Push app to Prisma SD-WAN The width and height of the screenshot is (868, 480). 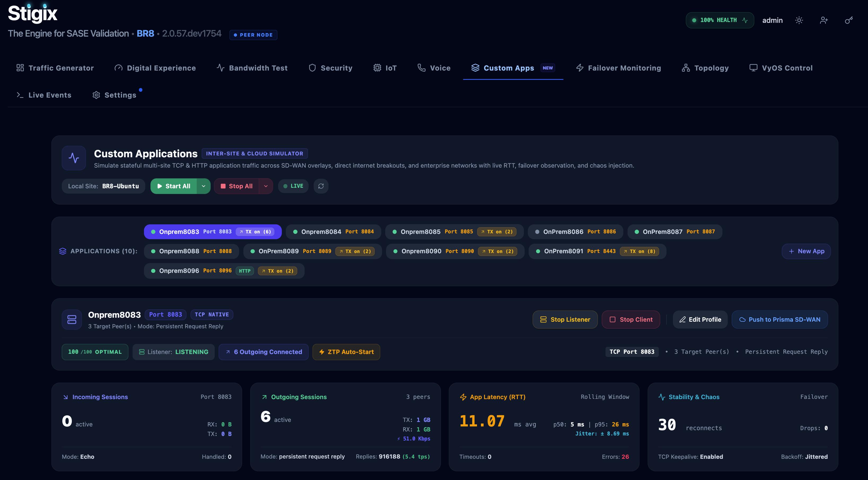click(780, 319)
